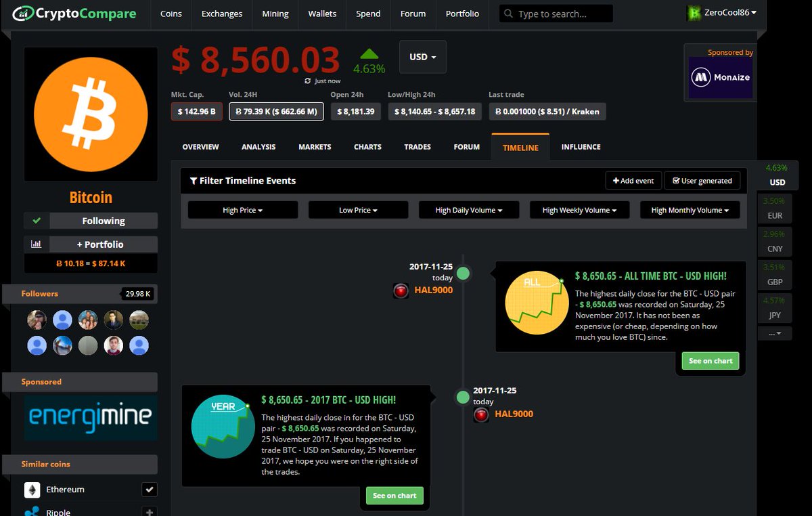Click the price refresh icon
Image resolution: width=812 pixels, height=516 pixels.
(308, 81)
